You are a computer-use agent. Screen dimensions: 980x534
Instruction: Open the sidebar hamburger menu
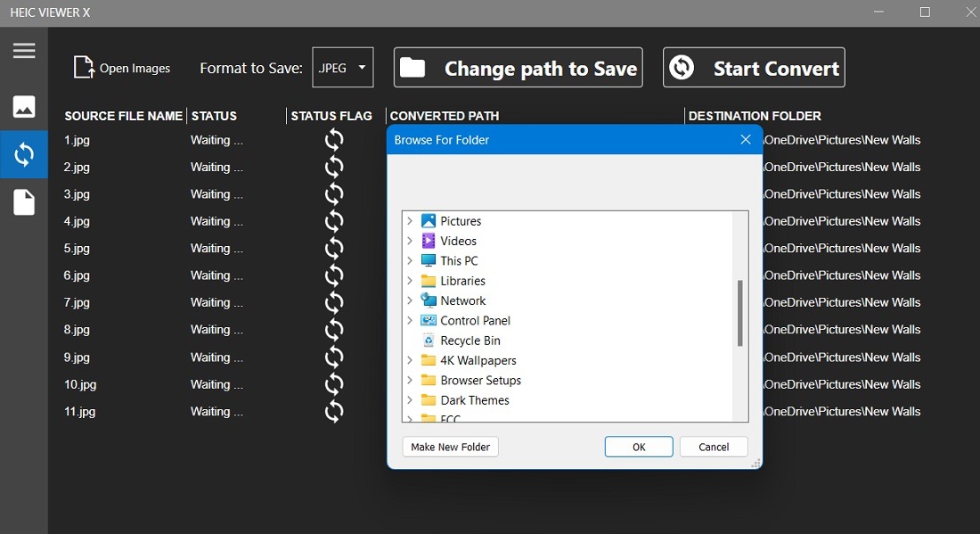[x=24, y=51]
